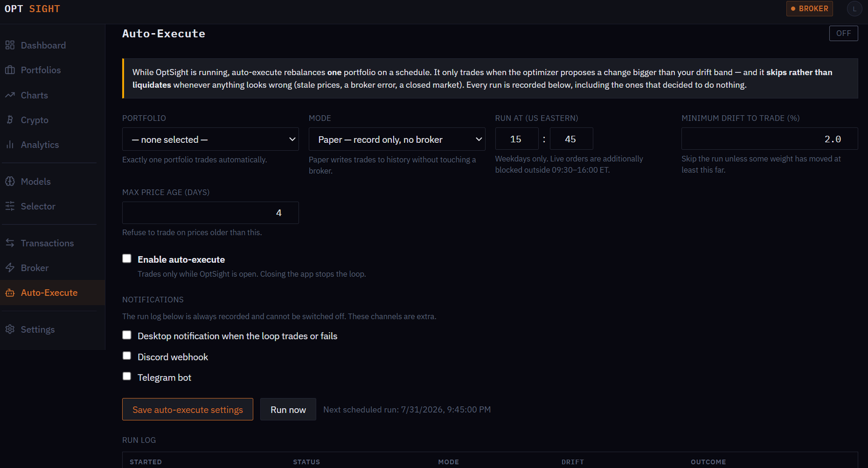Check the Telegram bot option
Screen dimensions: 868x468
pyautogui.click(x=127, y=376)
